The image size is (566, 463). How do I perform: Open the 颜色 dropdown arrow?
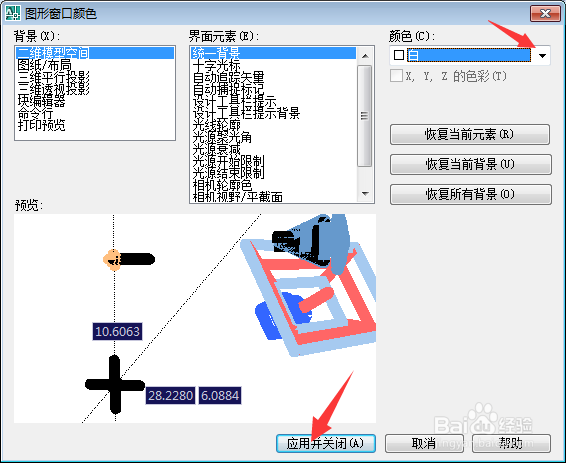[542, 56]
